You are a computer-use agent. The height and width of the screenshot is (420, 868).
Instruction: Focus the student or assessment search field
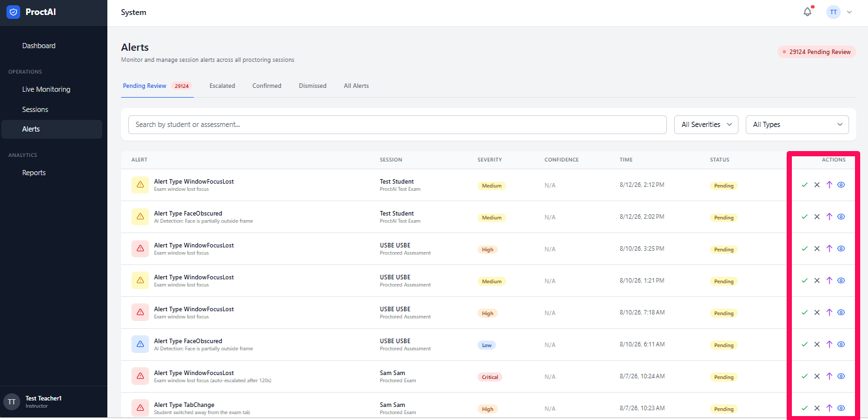398,124
